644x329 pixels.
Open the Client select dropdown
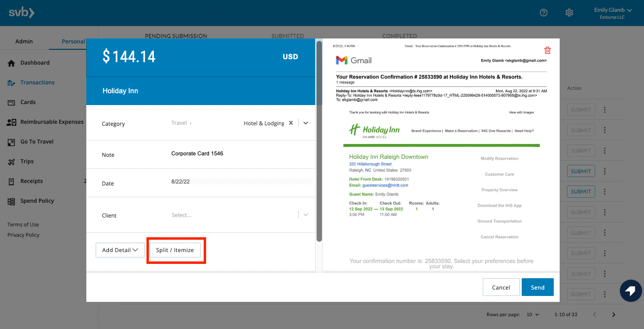pos(240,215)
